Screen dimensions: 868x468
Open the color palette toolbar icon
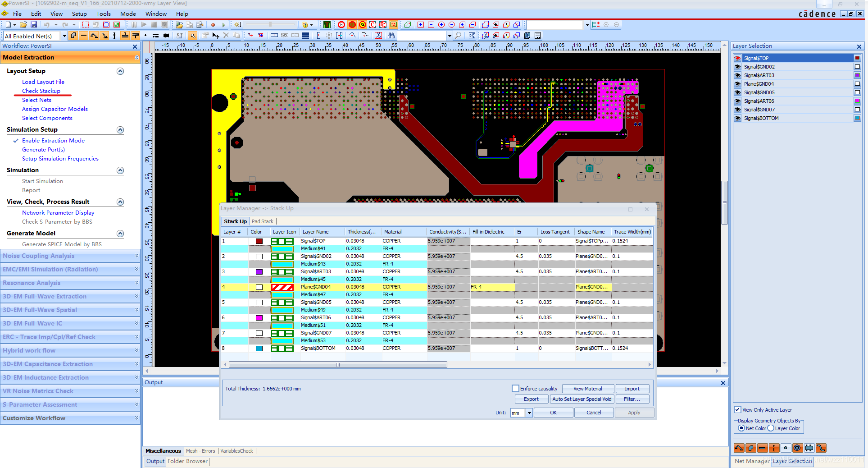pos(305,25)
